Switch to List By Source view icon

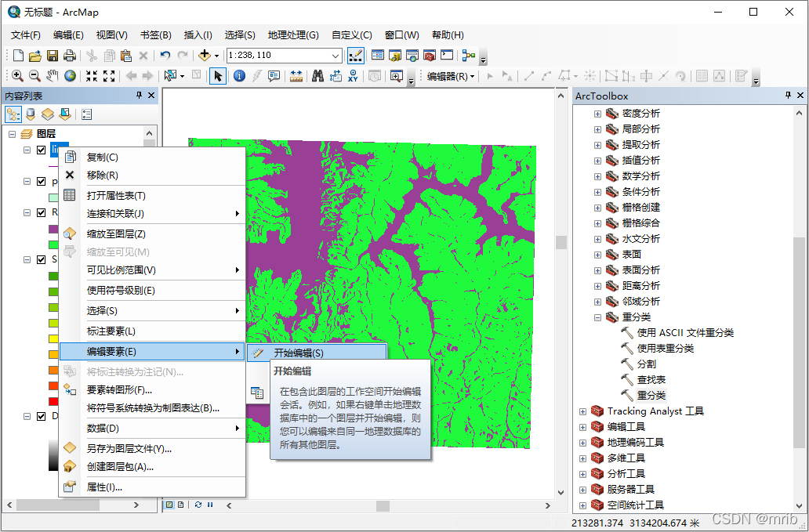(x=31, y=114)
